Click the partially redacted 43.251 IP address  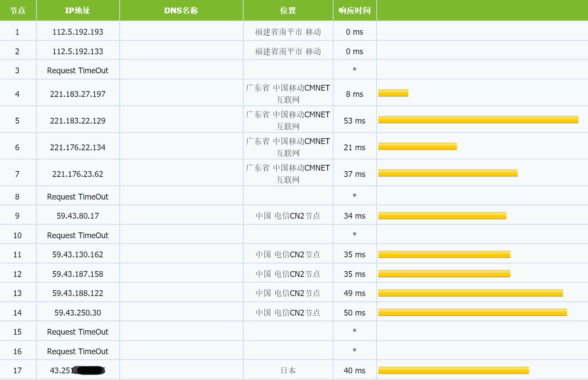[x=78, y=371]
